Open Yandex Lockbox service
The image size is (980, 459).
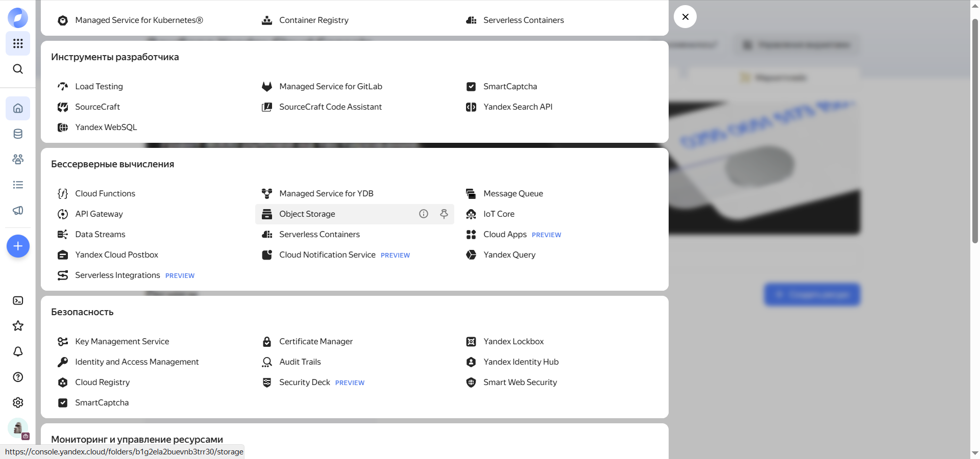pyautogui.click(x=513, y=342)
